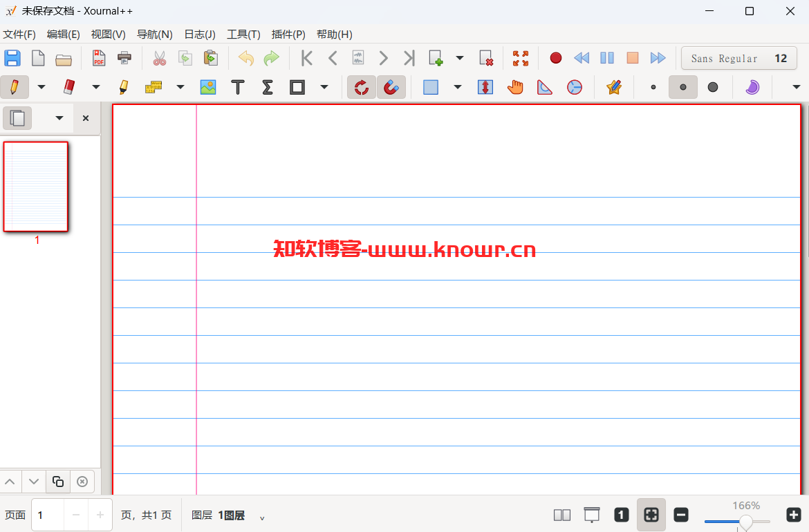
Task: Print the document
Action: coord(124,58)
